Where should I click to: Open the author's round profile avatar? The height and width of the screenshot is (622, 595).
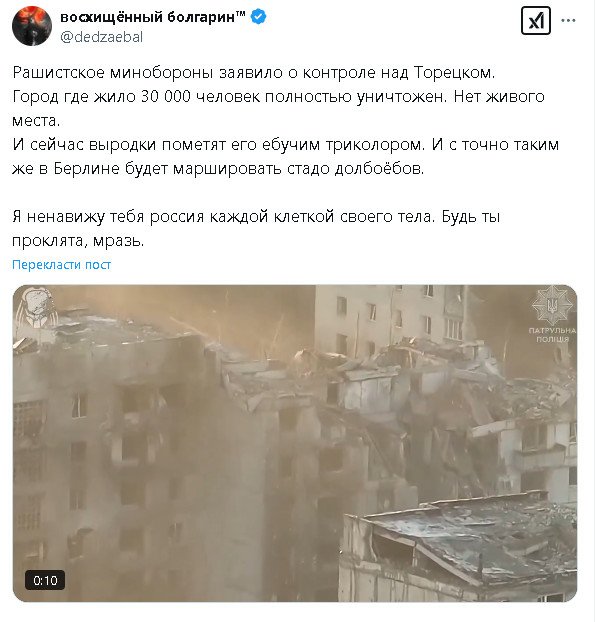(x=32, y=26)
